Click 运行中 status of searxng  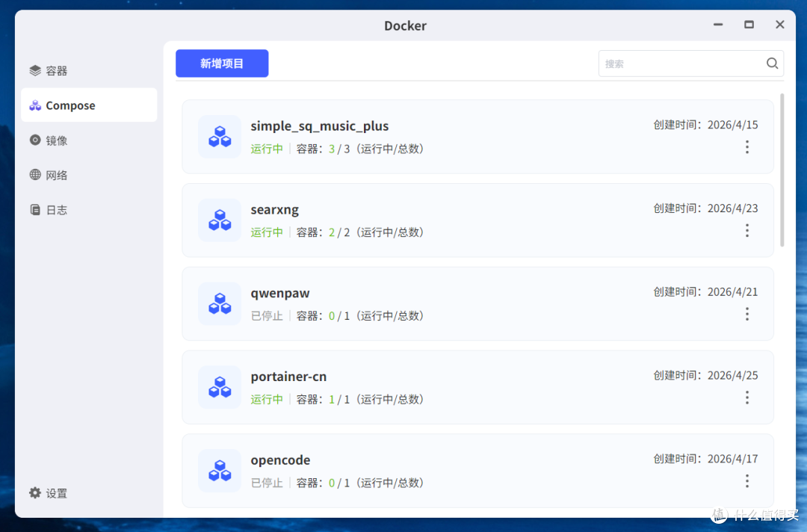click(267, 232)
